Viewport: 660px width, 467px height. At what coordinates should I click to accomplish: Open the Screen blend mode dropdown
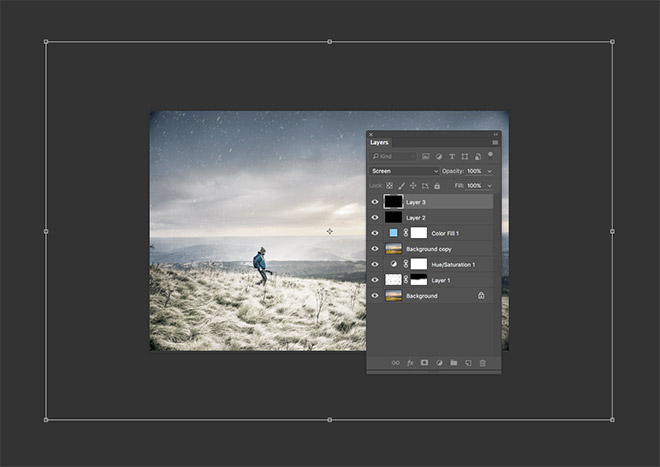pos(404,171)
